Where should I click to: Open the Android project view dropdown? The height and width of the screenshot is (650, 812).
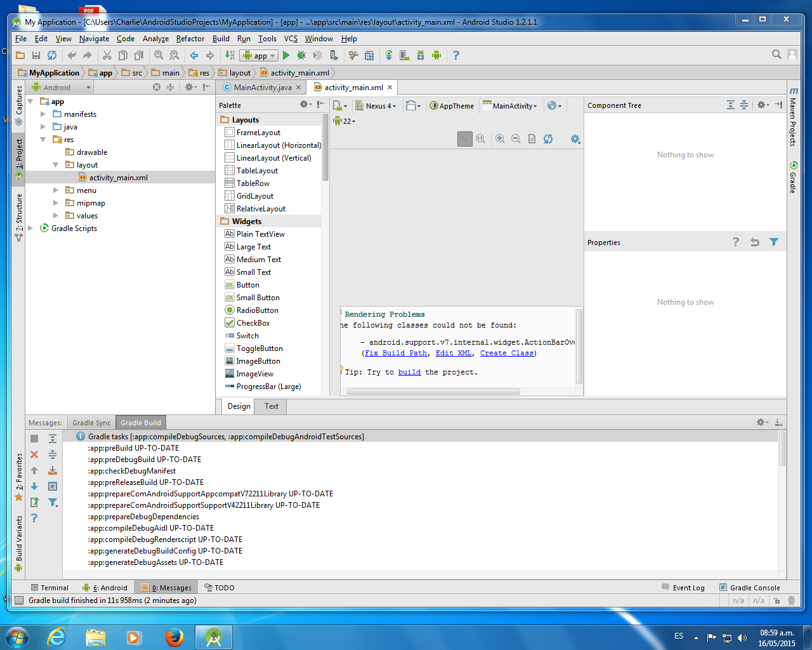(x=61, y=88)
